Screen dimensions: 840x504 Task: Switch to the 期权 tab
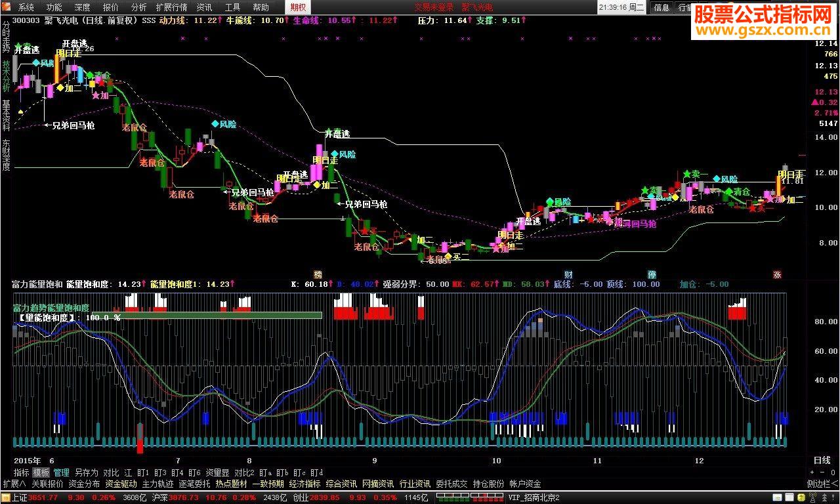(298, 7)
